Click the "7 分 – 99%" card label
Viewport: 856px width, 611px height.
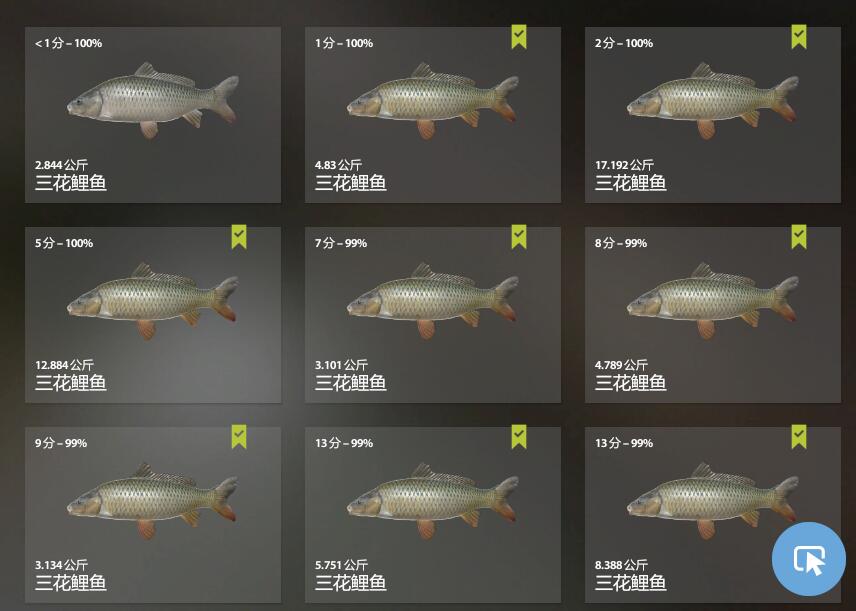[x=341, y=243]
